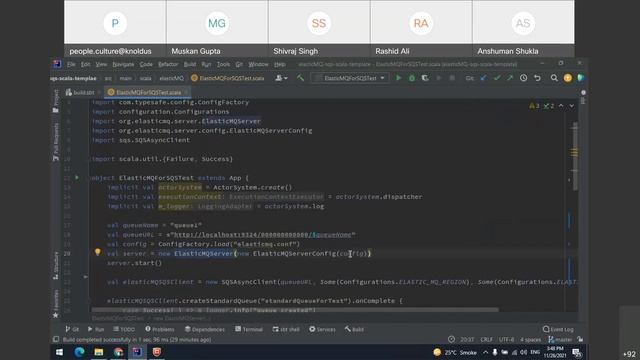
Task: Toggle the code fold marker near line 23
Action: (x=85, y=277)
